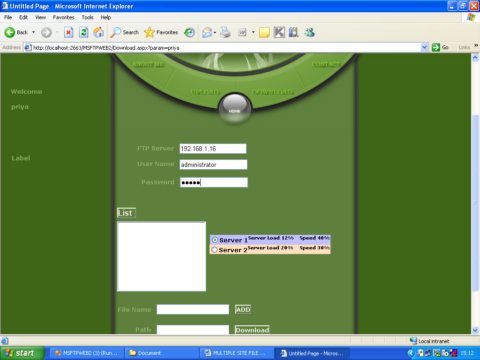Switch to MSFTPWEB2 taskbar item

86,353
